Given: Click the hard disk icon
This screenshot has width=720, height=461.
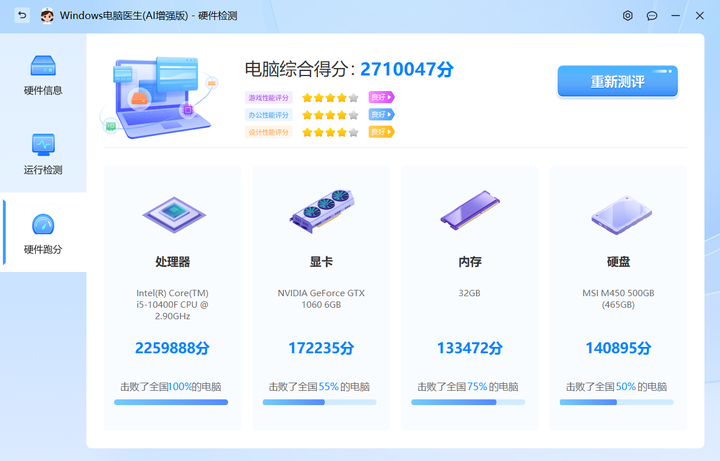Looking at the screenshot, I should tap(621, 215).
